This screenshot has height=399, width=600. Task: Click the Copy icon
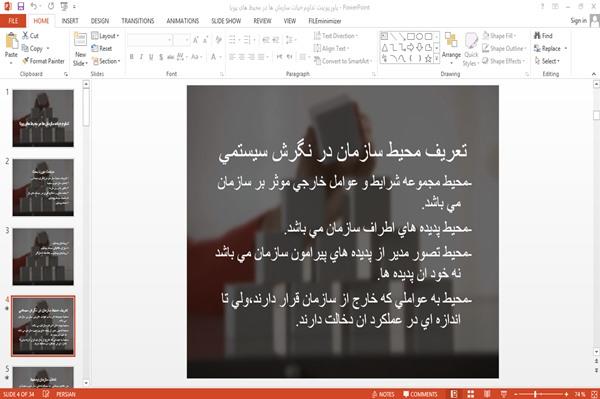[25, 48]
